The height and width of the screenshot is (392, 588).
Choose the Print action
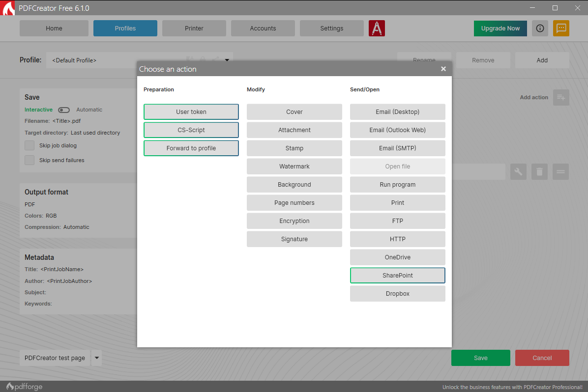point(398,203)
